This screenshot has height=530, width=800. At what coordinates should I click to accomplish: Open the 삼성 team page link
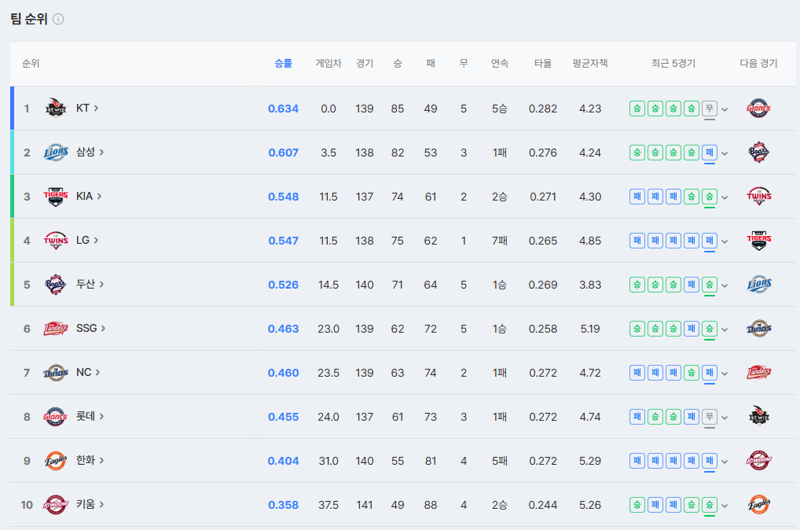click(x=90, y=152)
